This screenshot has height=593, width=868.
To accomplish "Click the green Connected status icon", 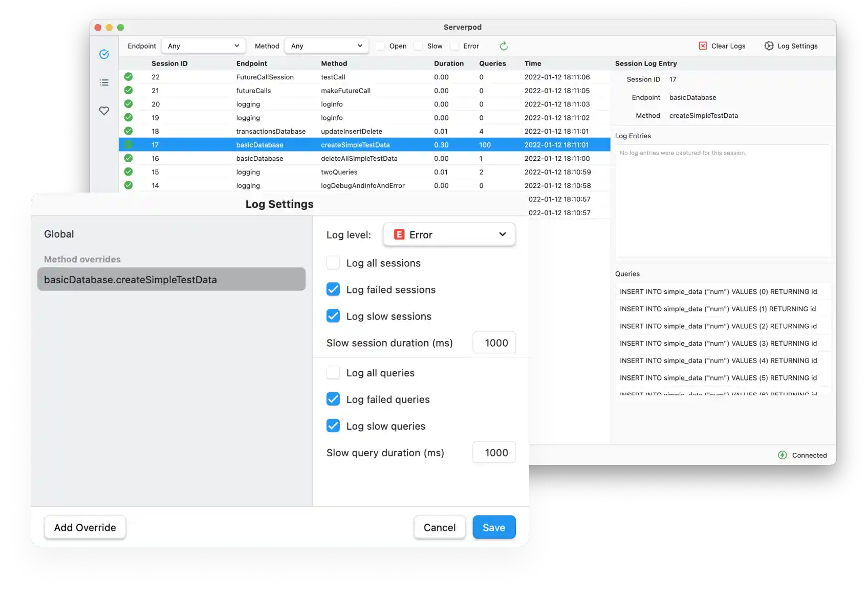I will (x=783, y=455).
